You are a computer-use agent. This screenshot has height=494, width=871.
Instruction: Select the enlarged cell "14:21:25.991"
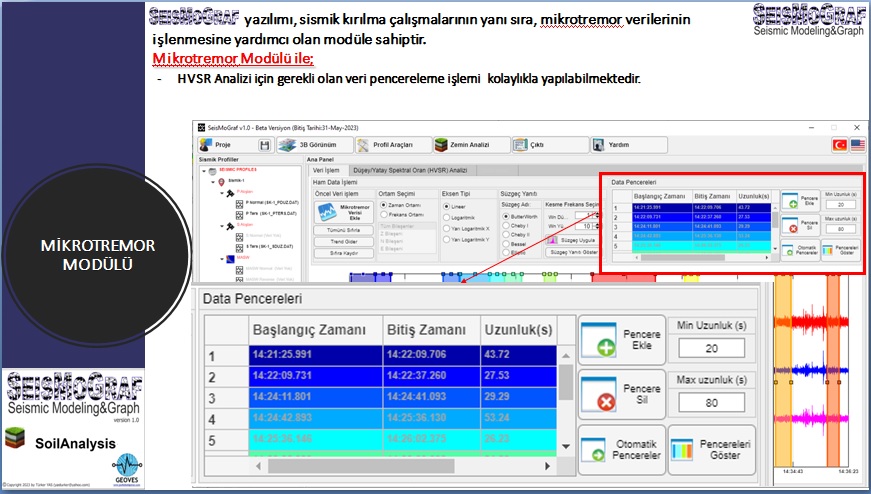click(x=316, y=355)
